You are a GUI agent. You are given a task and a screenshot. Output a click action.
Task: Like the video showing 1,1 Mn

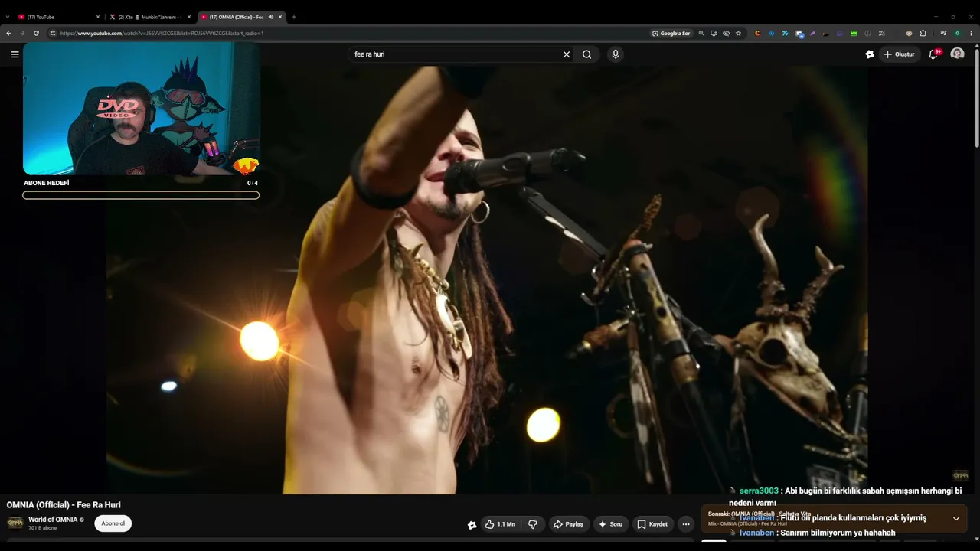[x=499, y=524]
